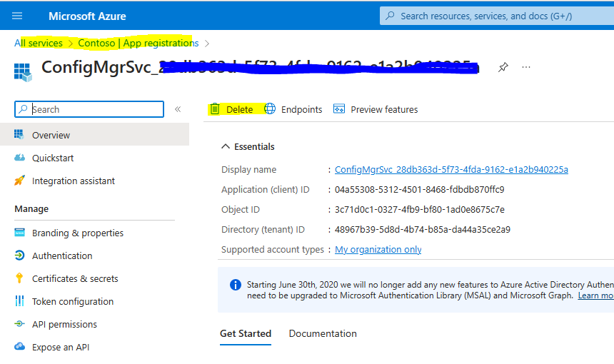The height and width of the screenshot is (364, 614).
Task: Open the Learn more link in banner
Action: click(x=595, y=295)
